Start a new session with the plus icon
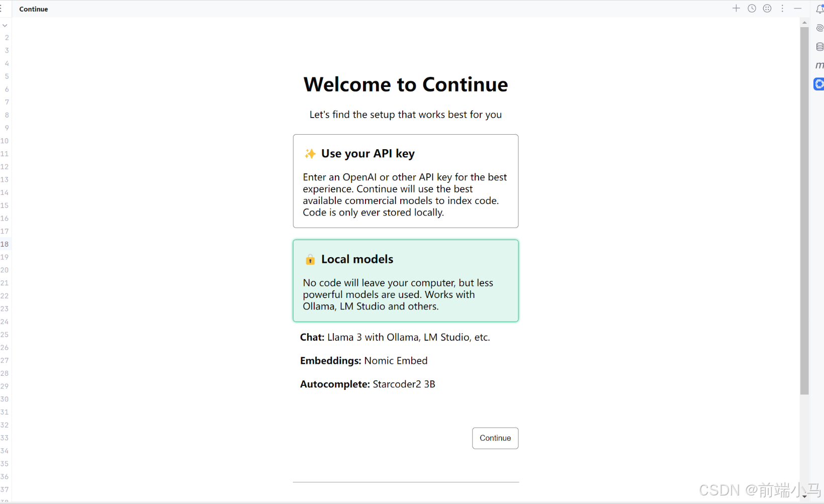The height and width of the screenshot is (504, 824). point(736,9)
